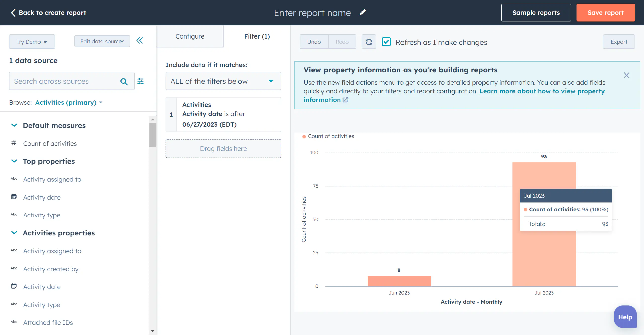
Task: Drag the vertical scrollbar in filter panel
Action: tap(152, 132)
